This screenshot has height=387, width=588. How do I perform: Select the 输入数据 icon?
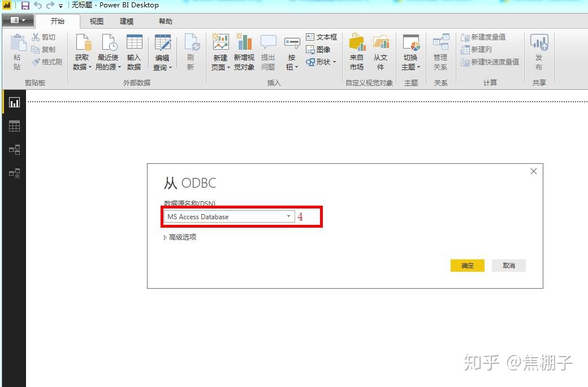point(134,51)
